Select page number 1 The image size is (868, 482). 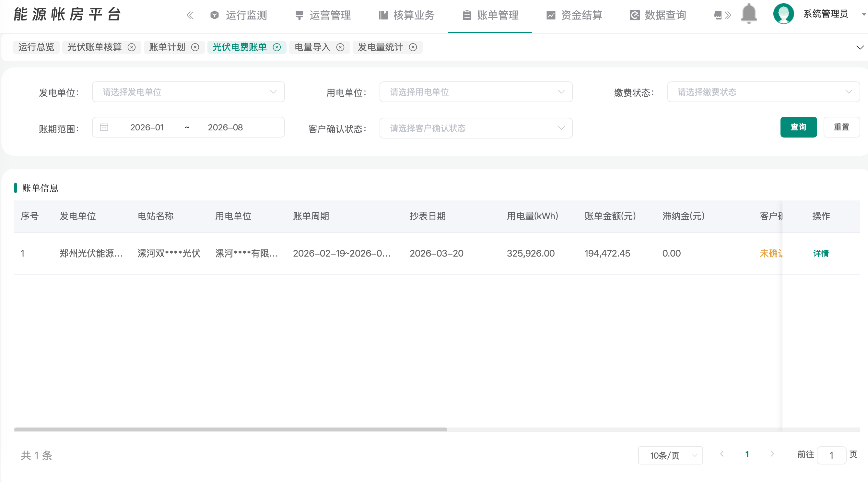[x=747, y=454]
